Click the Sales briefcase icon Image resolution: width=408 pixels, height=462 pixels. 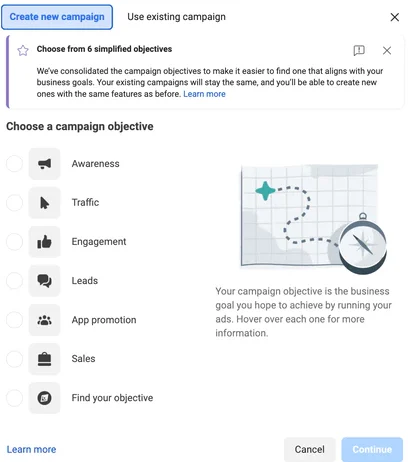[44, 359]
